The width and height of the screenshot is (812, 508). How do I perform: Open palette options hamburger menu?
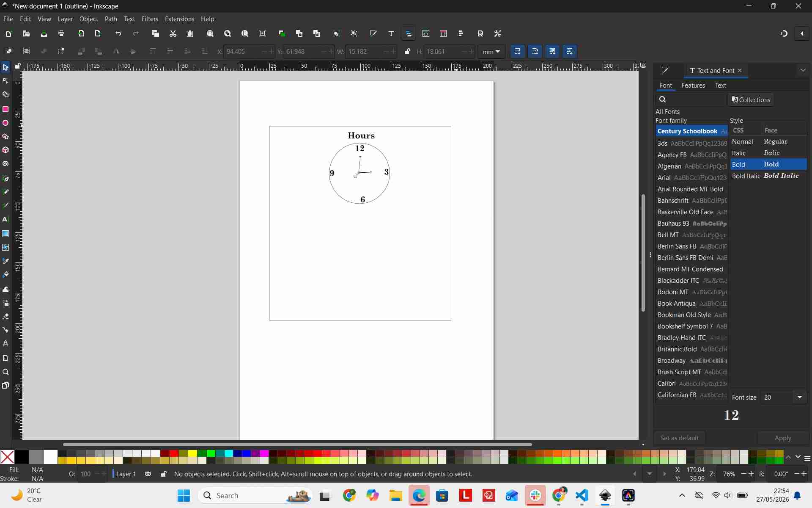click(x=807, y=458)
